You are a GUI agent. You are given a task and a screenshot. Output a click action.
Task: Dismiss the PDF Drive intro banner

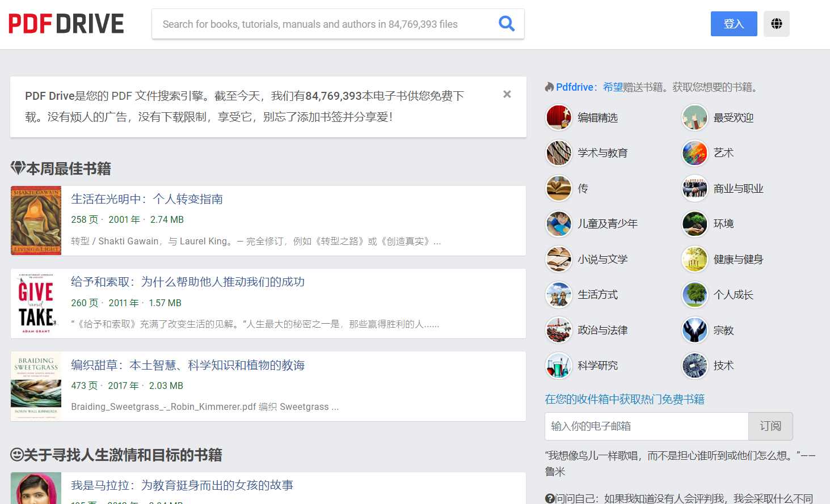click(507, 94)
